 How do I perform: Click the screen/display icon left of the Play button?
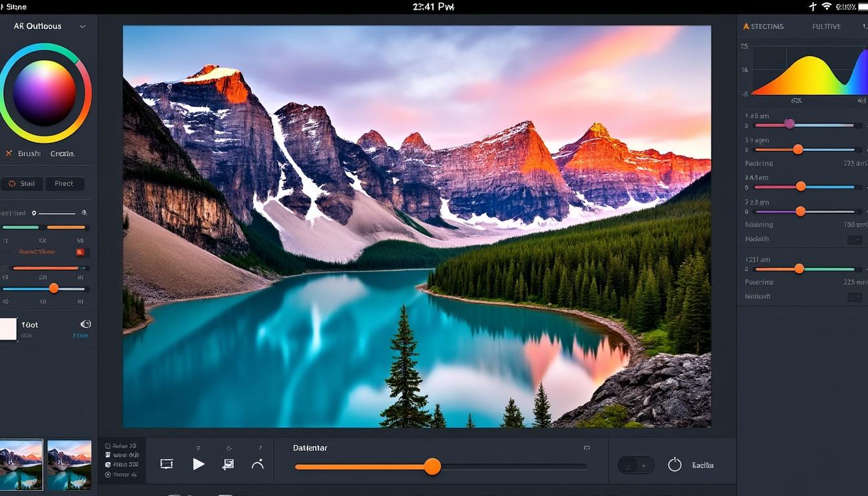(167, 464)
